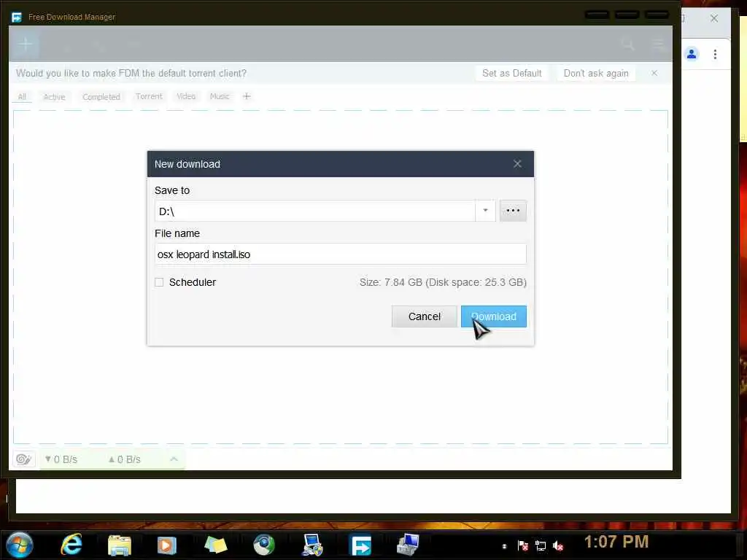
Task: Expand the speed panel chevron
Action: click(x=174, y=459)
